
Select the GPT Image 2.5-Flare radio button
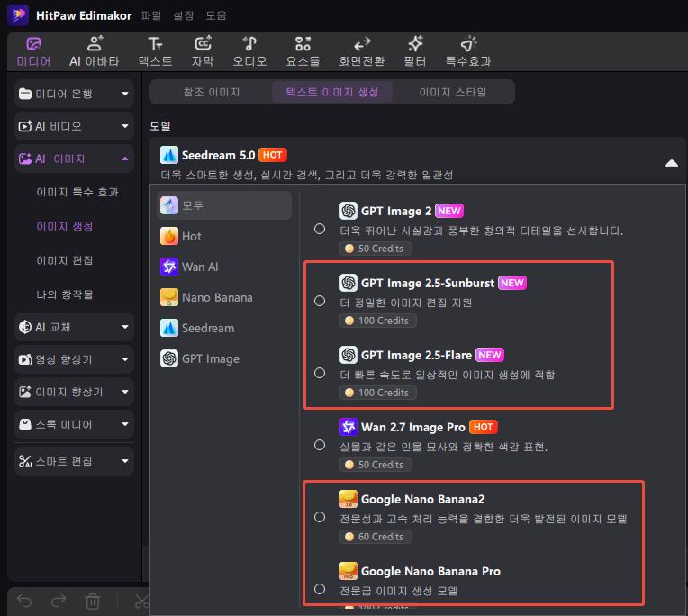320,373
